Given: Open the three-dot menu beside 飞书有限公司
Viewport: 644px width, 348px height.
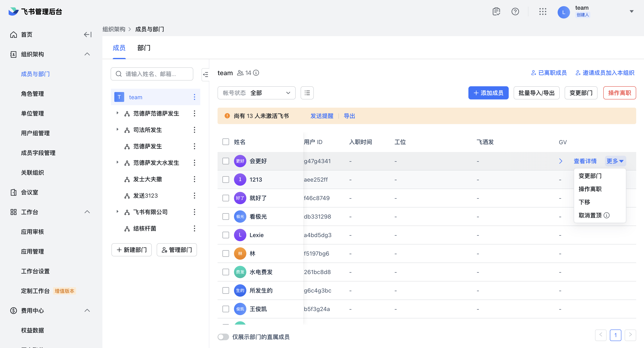Looking at the screenshot, I should coord(195,212).
